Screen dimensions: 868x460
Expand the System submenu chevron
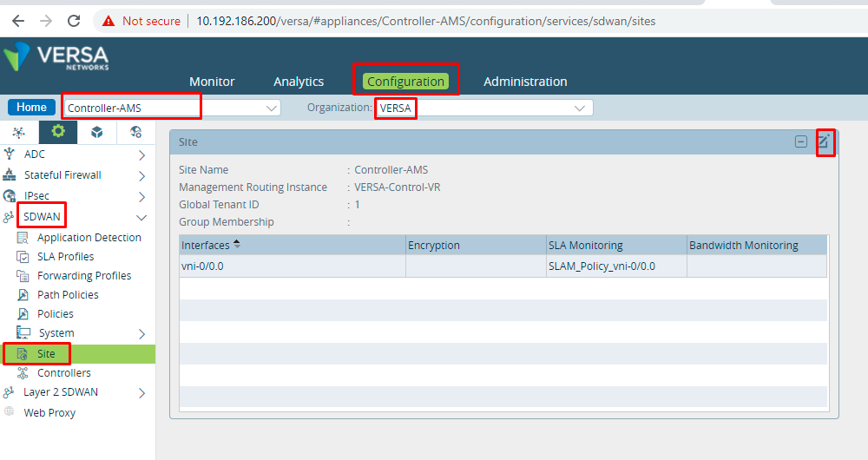(x=141, y=334)
